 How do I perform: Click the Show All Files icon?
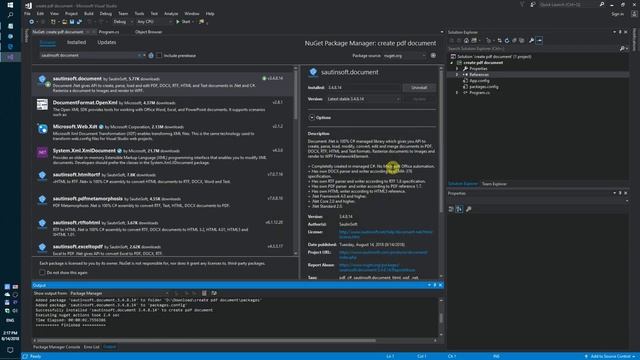pyautogui.click(x=522, y=40)
